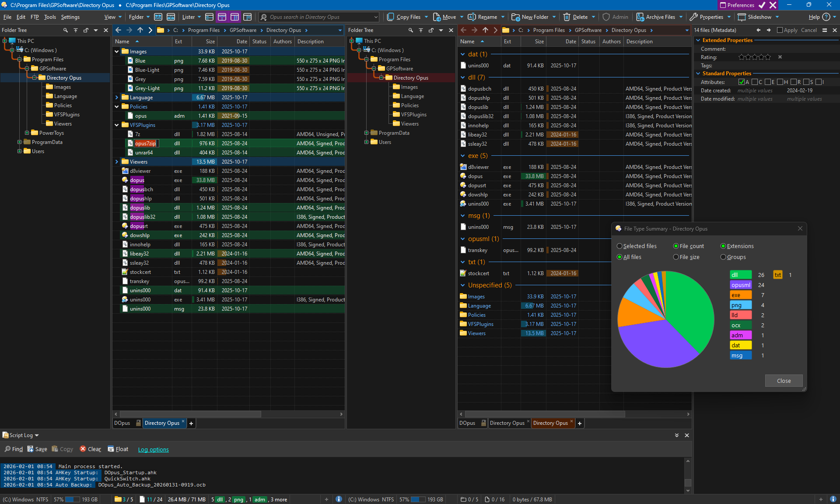Click the Rename toolbar icon
Image resolution: width=840 pixels, height=504 pixels.
coord(472,17)
